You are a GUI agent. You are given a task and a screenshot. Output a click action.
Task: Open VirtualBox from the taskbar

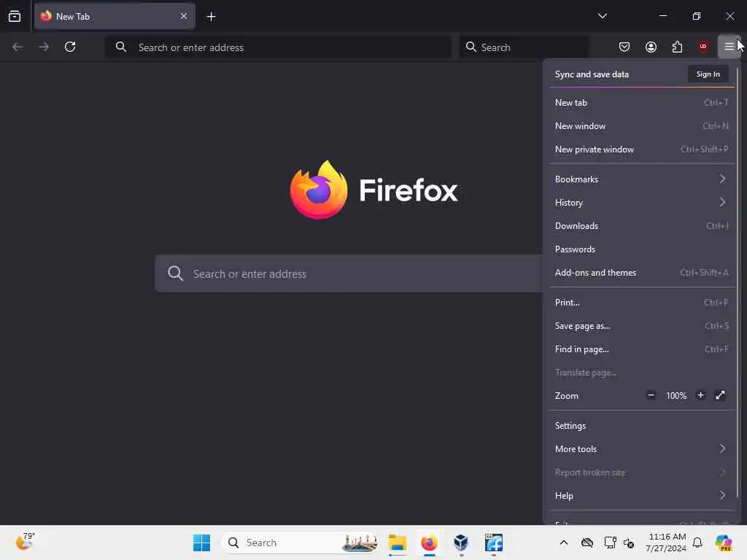click(x=461, y=542)
